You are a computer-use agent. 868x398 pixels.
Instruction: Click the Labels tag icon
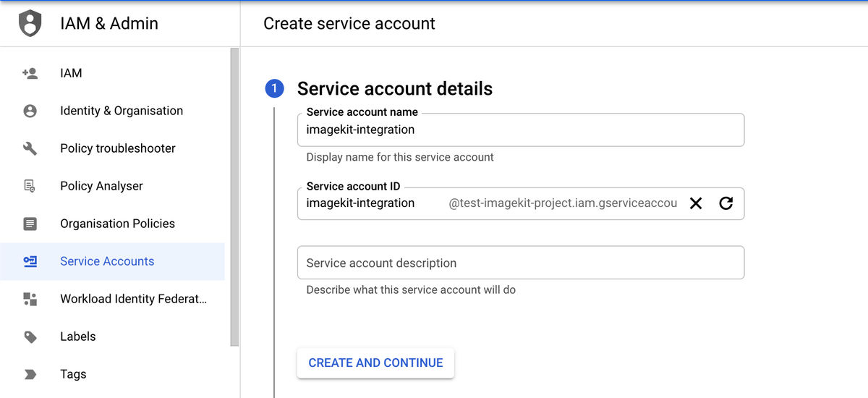pos(30,336)
